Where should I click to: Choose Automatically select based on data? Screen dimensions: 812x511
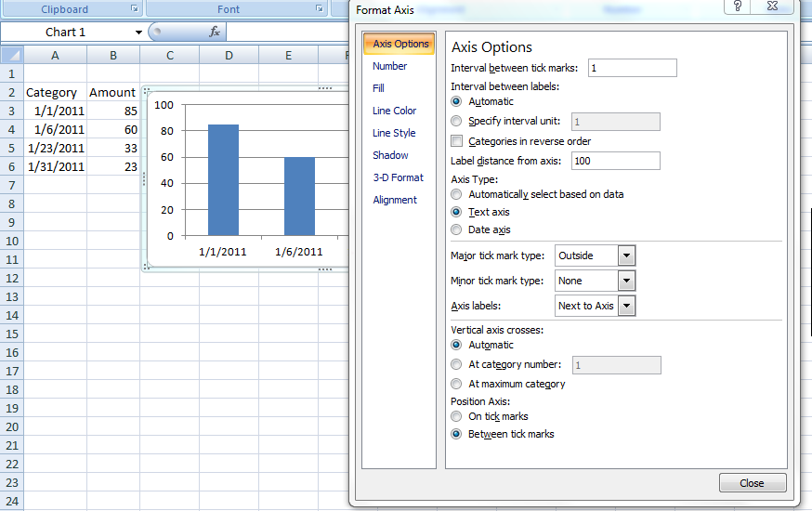(456, 194)
